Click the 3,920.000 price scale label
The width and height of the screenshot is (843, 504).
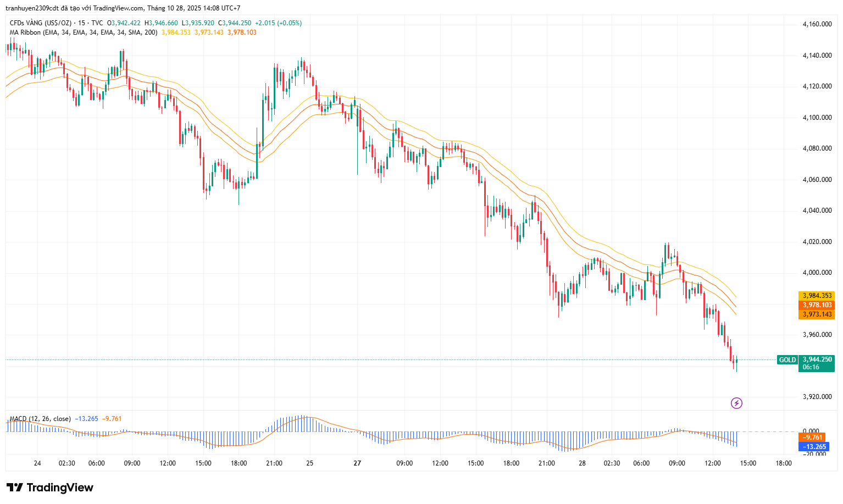(817, 397)
